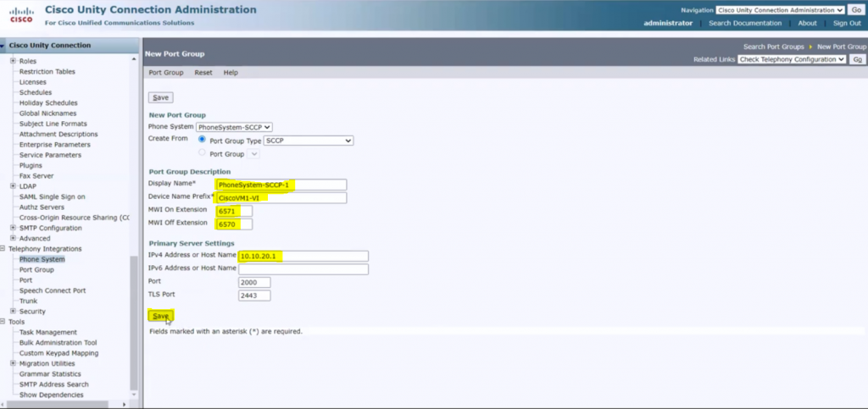Open SMTP Address Search

tap(53, 384)
